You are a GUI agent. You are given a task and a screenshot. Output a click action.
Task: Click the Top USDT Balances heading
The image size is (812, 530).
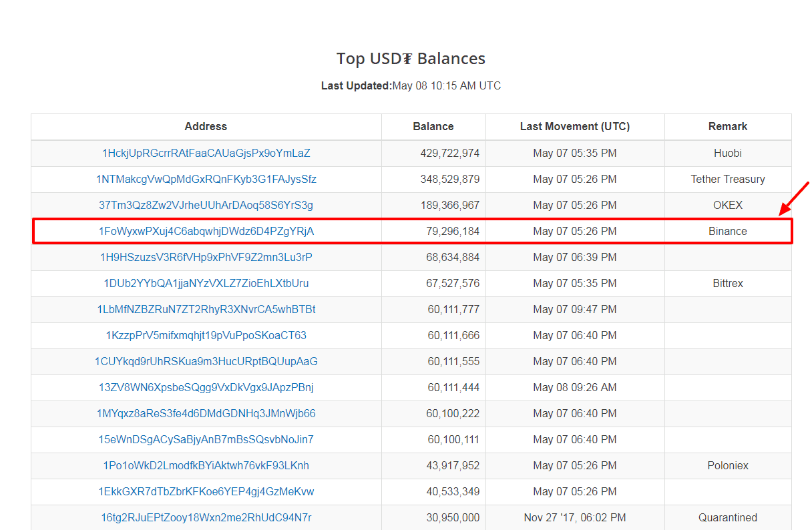coord(411,59)
